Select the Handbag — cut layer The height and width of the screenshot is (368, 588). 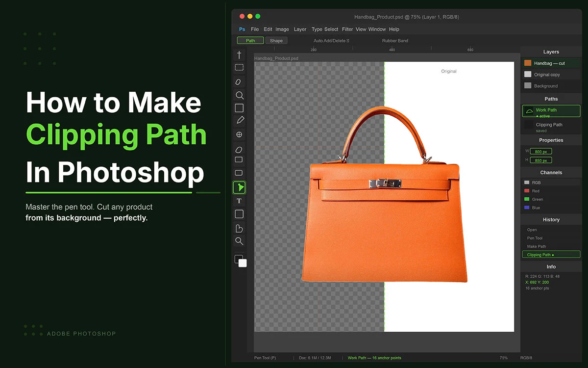pos(551,63)
